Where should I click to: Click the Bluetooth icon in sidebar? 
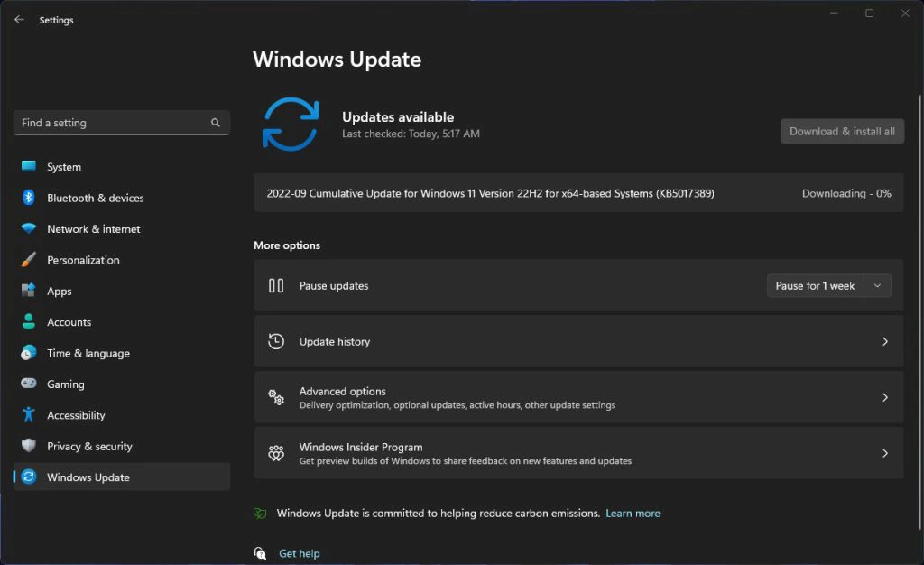(28, 198)
